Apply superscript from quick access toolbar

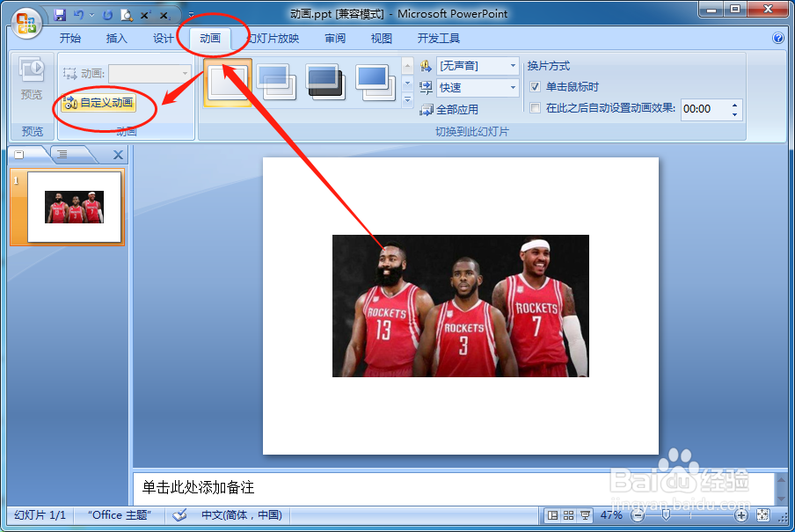point(145,15)
